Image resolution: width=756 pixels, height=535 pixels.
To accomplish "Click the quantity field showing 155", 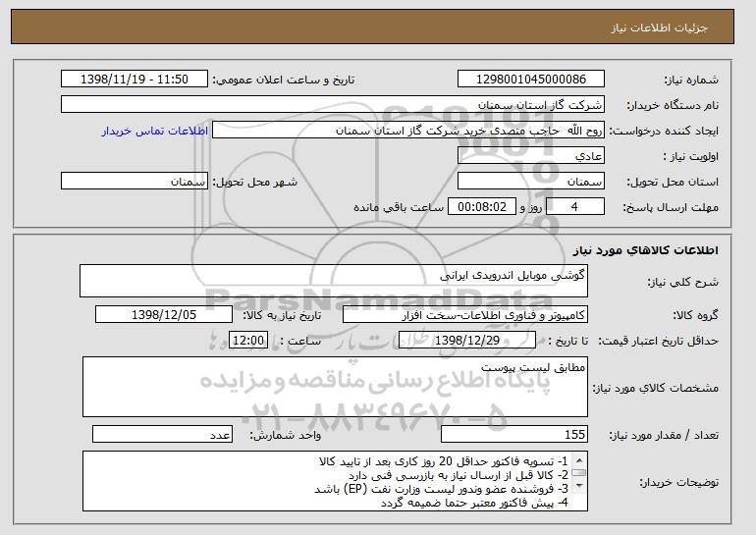I will [x=514, y=434].
